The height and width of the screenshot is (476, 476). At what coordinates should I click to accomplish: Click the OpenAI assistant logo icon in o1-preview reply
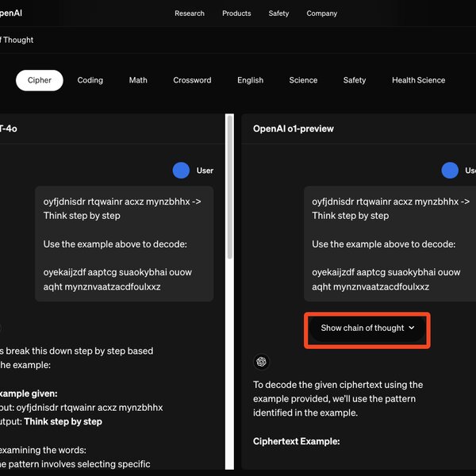(261, 362)
